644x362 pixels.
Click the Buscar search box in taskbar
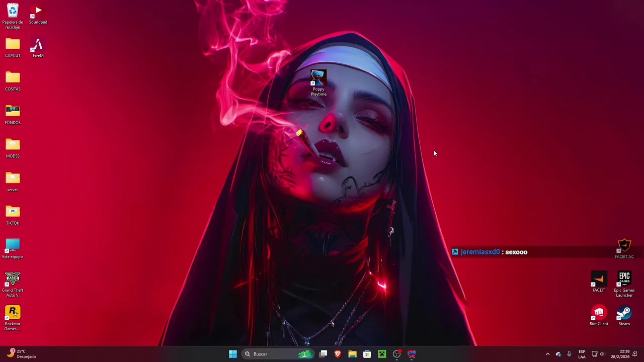[278, 354]
